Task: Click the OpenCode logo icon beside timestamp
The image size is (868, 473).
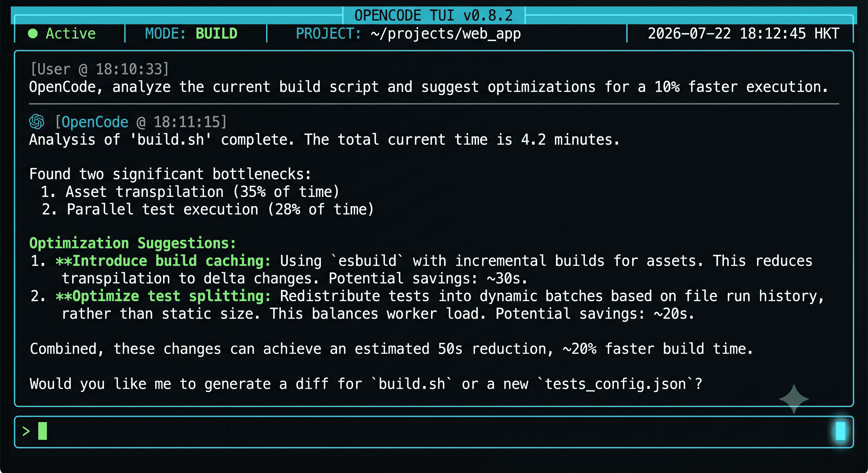Action: [37, 122]
